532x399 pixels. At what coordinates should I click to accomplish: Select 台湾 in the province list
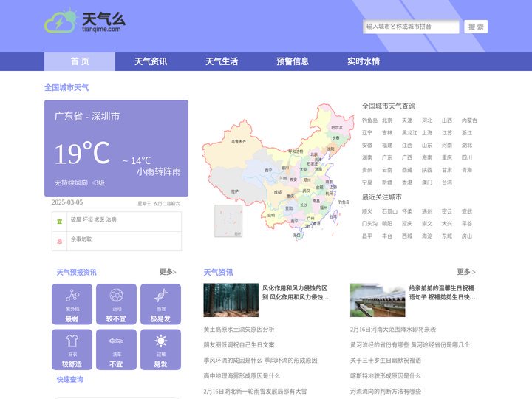pyautogui.click(x=447, y=183)
